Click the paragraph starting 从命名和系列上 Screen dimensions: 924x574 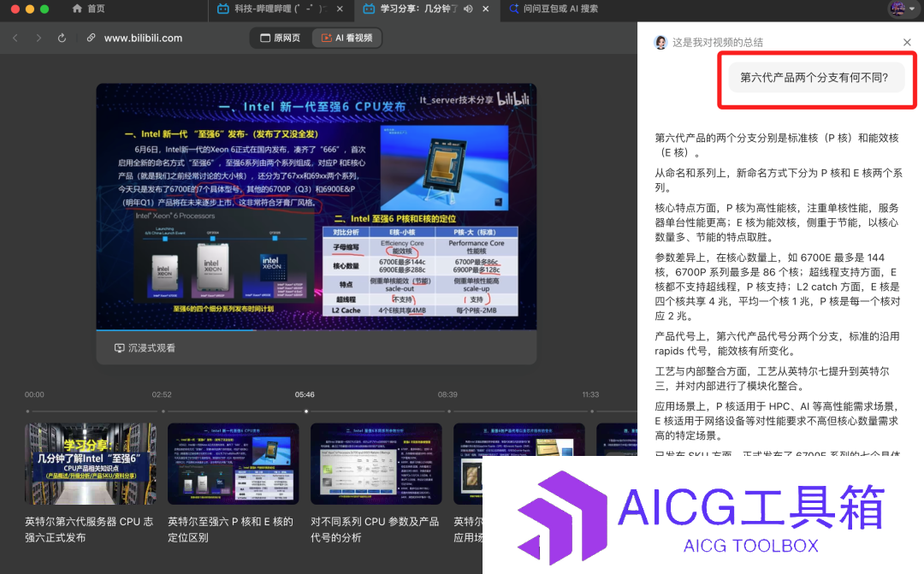click(x=779, y=180)
